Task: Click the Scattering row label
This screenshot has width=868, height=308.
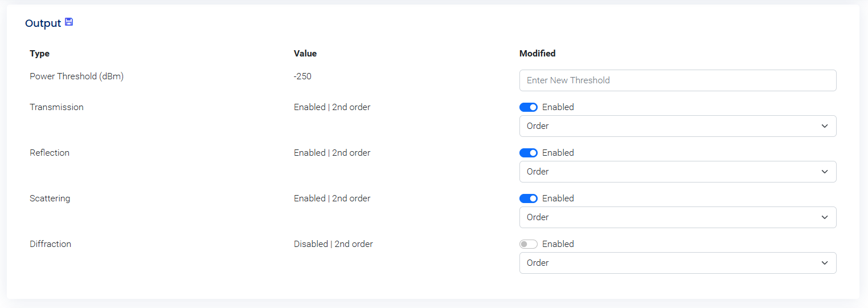Action: point(50,198)
